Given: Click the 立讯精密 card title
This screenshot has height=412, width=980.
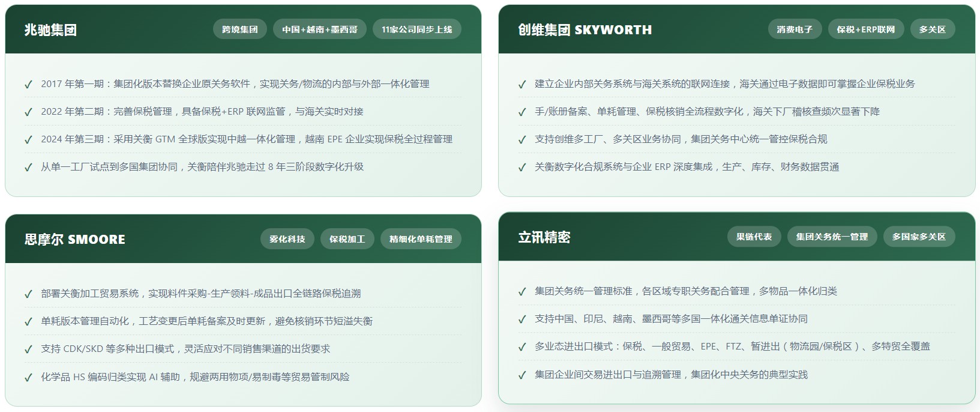Looking at the screenshot, I should (544, 237).
